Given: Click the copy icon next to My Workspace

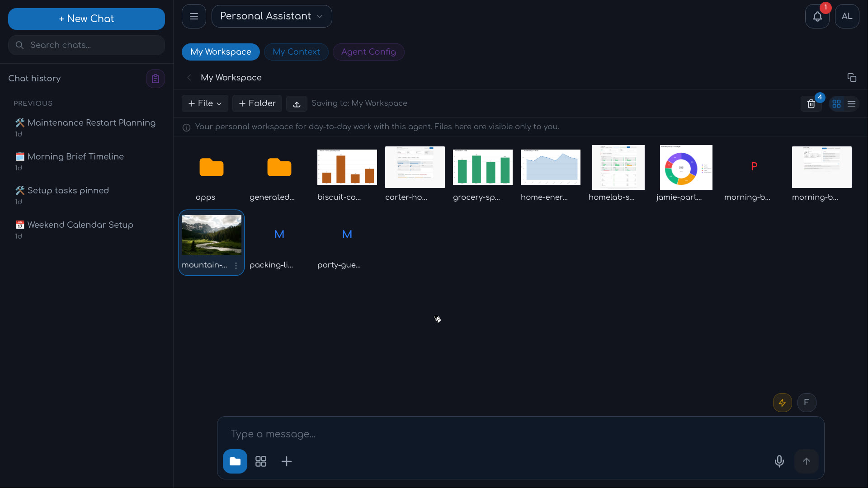Looking at the screenshot, I should point(852,78).
